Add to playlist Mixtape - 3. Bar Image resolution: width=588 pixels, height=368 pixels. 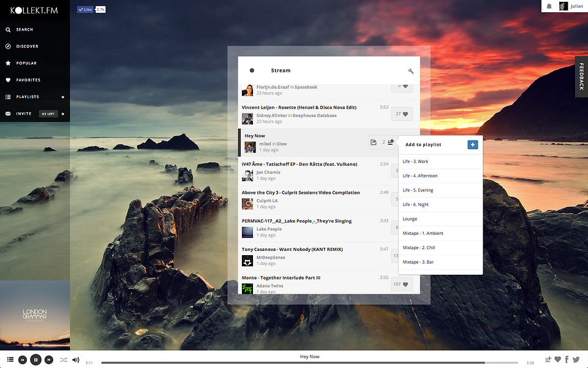tap(440, 262)
